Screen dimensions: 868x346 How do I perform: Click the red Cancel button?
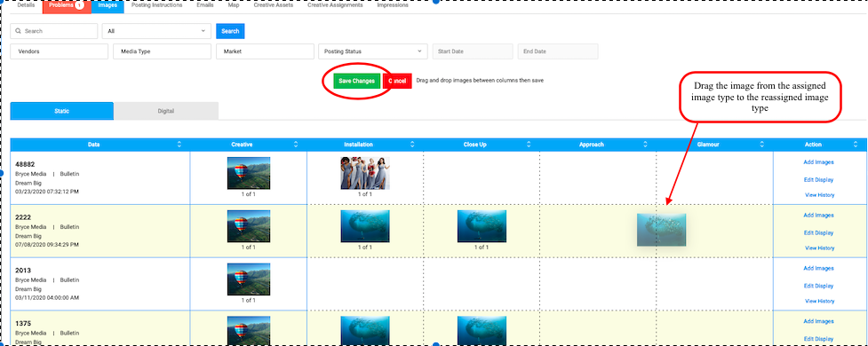coord(397,81)
